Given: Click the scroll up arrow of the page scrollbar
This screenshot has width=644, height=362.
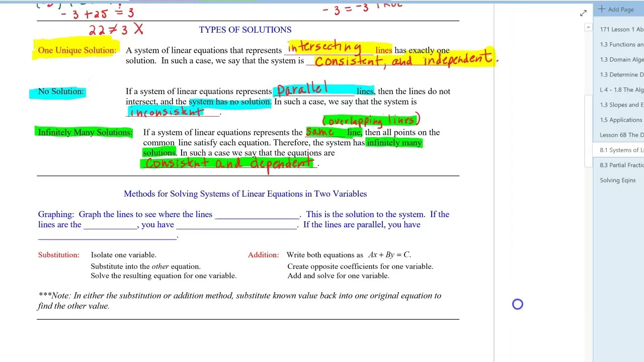Looking at the screenshot, I should tap(588, 28).
